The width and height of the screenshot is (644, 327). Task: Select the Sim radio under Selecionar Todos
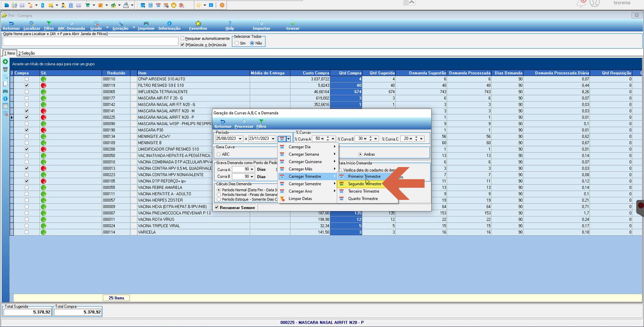pyautogui.click(x=237, y=43)
